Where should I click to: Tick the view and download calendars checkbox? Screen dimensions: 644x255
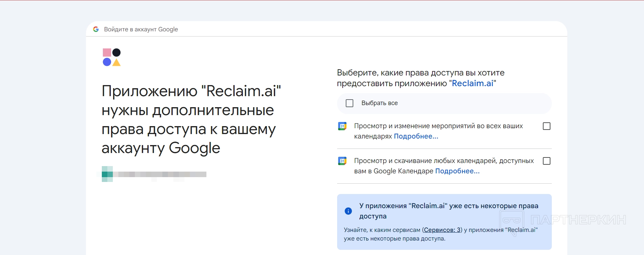546,161
